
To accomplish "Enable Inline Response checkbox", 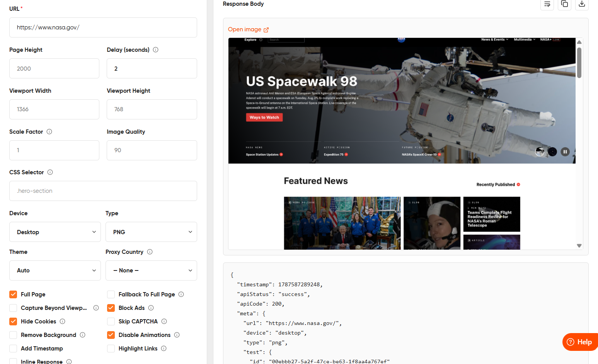I will click(x=13, y=361).
